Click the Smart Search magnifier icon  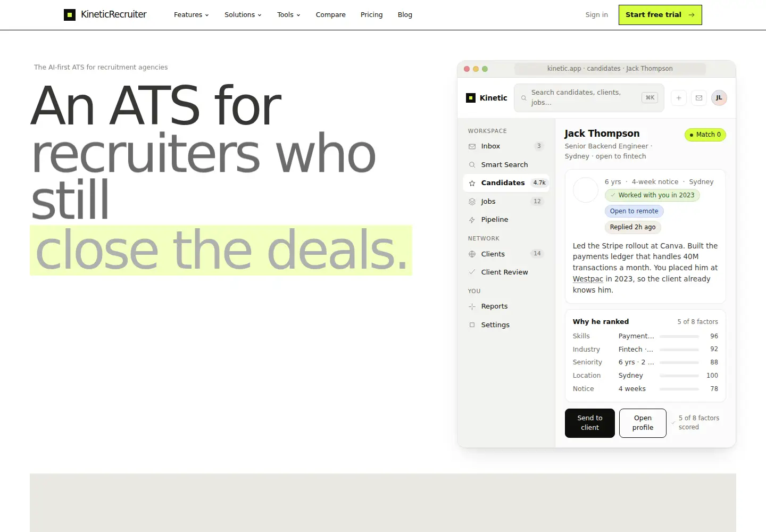[x=472, y=165]
